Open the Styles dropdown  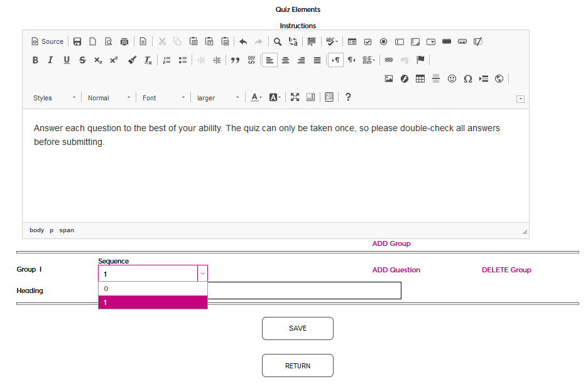55,98
